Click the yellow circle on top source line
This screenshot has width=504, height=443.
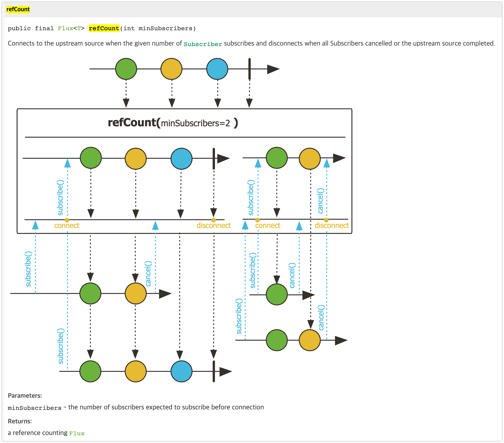(x=171, y=69)
